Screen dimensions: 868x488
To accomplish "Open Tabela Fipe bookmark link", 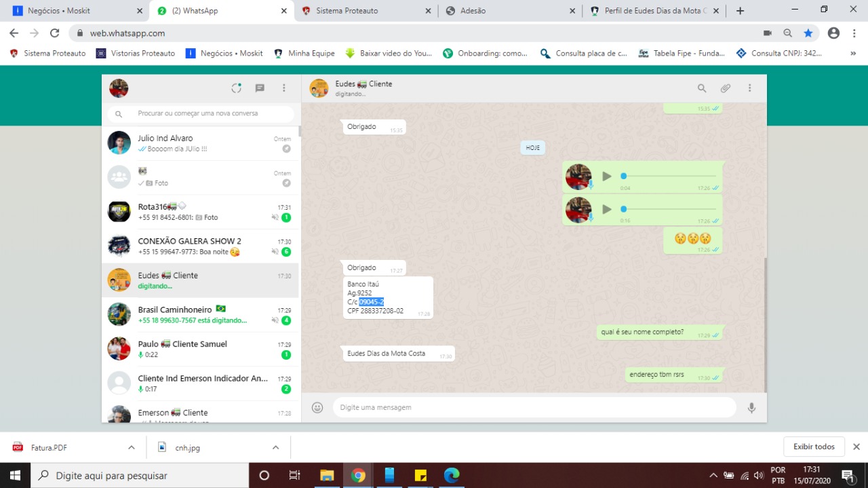I will (x=682, y=53).
